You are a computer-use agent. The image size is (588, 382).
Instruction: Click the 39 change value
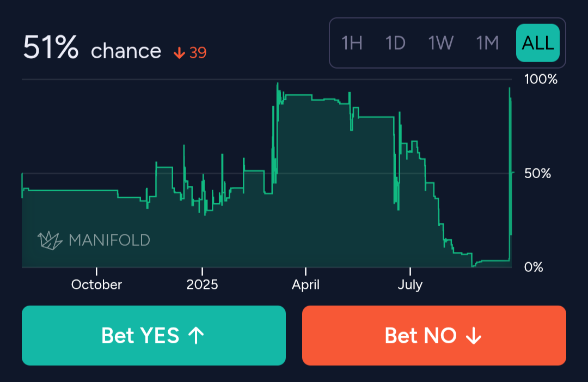coord(198,53)
